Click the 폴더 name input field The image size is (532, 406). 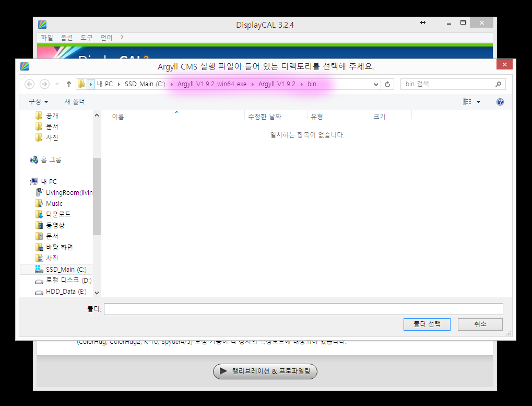[303, 309]
